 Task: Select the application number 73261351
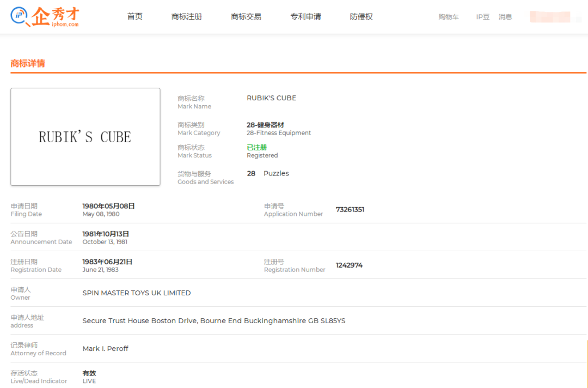pyautogui.click(x=350, y=209)
